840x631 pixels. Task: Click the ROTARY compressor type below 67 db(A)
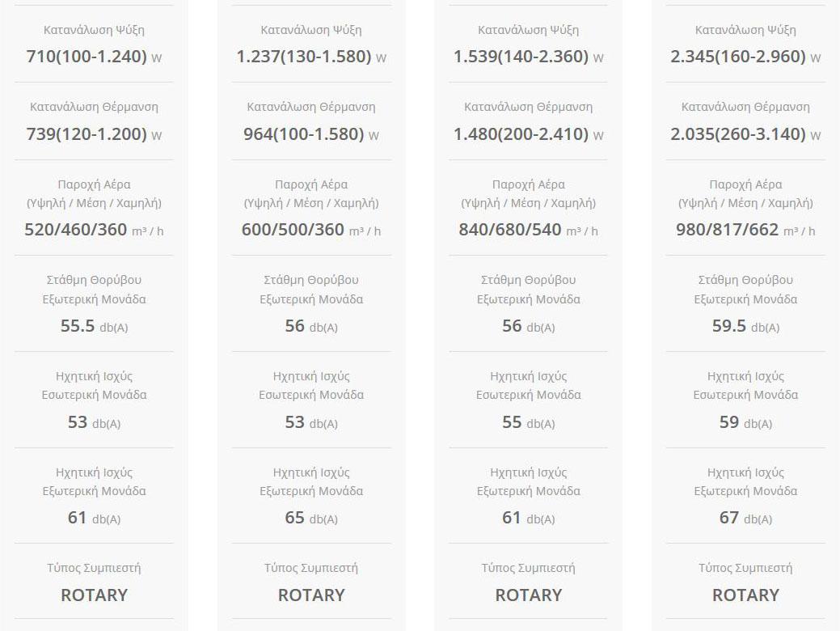pyautogui.click(x=745, y=595)
